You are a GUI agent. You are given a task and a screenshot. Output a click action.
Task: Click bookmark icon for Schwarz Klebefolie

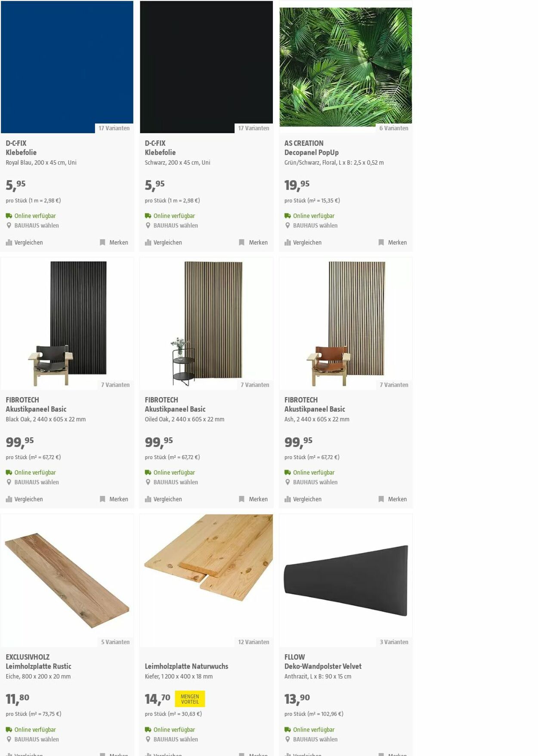click(242, 243)
